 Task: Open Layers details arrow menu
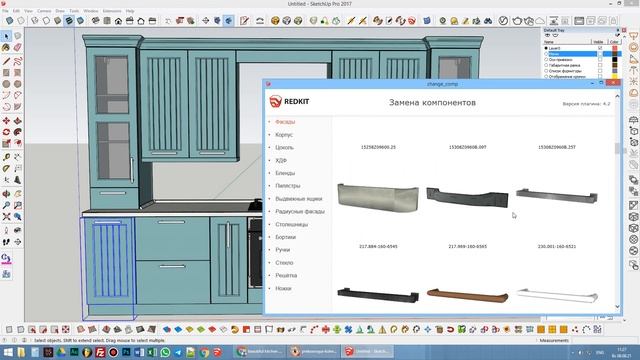tap(617, 36)
